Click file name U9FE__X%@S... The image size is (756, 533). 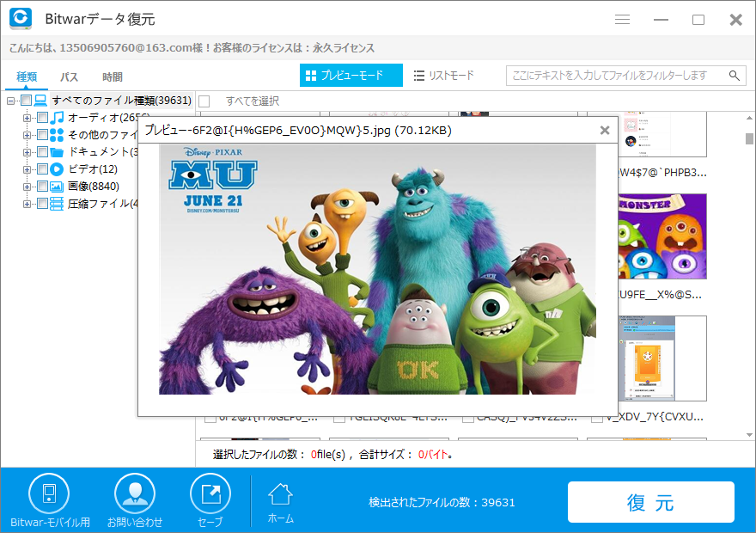click(660, 295)
